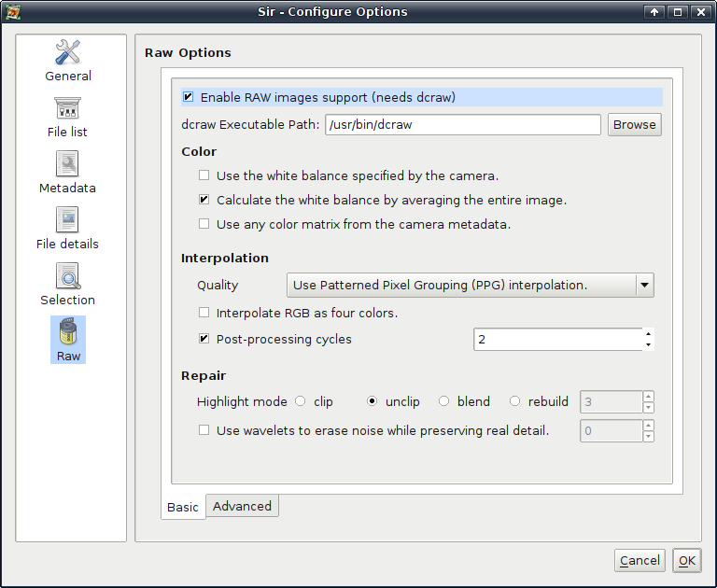Click the post-processing cycles number field

[x=558, y=339]
